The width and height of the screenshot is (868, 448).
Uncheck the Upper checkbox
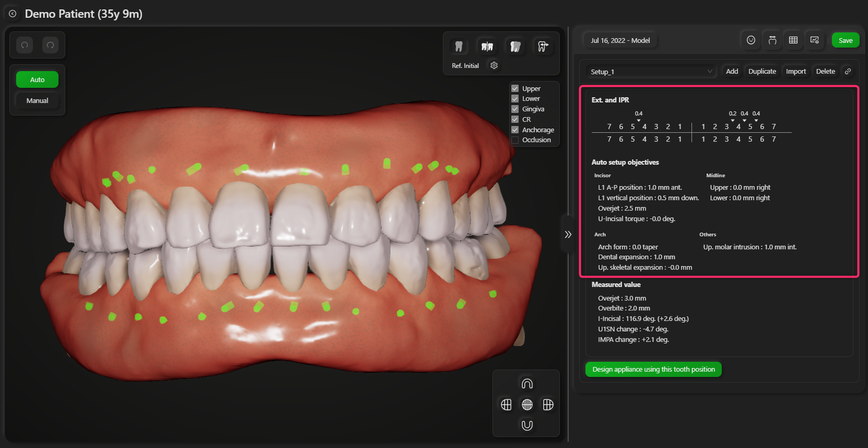point(515,88)
